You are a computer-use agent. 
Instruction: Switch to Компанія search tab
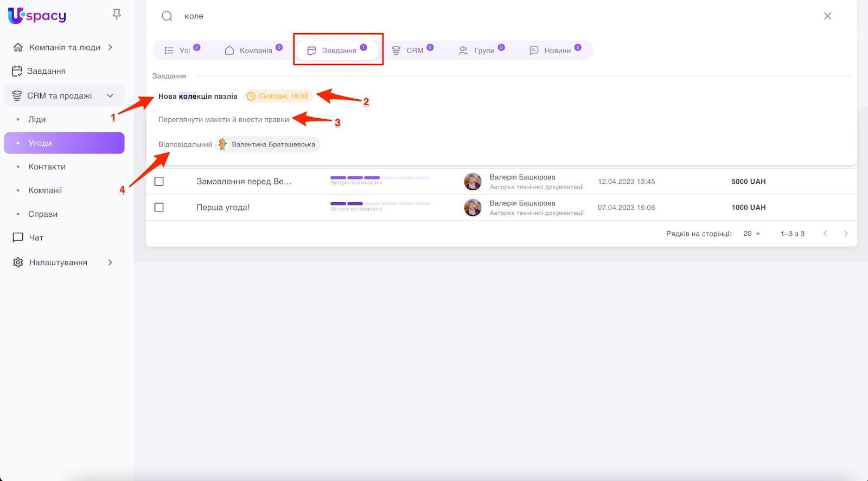[253, 50]
